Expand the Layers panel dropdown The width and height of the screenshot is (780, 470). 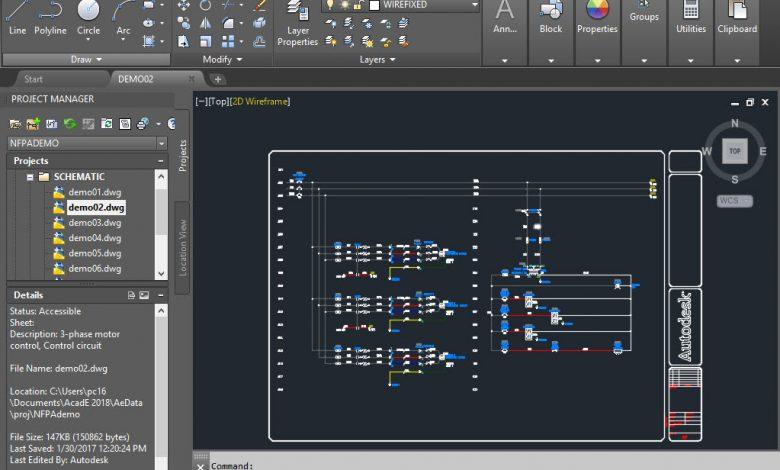378,60
